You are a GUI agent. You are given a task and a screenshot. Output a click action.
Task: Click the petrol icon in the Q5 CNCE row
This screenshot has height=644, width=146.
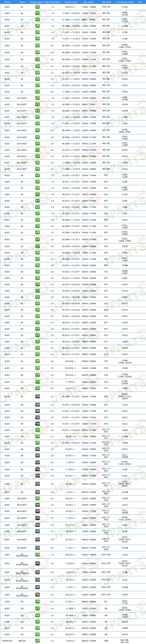37,634
